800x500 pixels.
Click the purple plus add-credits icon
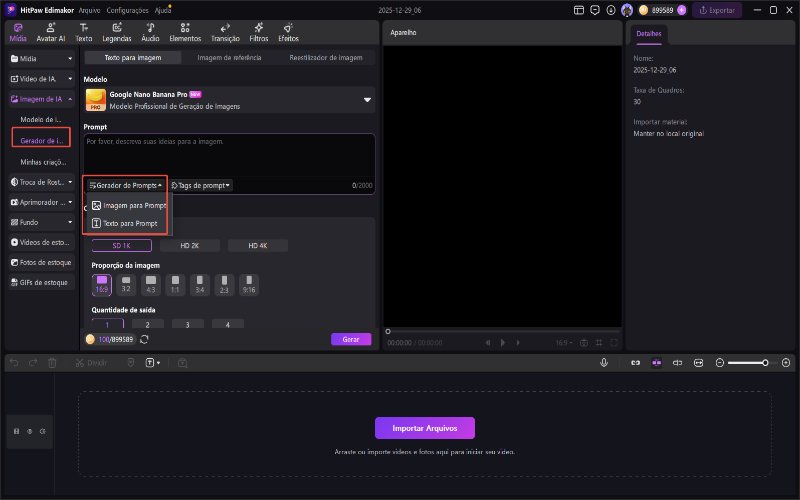coord(682,10)
